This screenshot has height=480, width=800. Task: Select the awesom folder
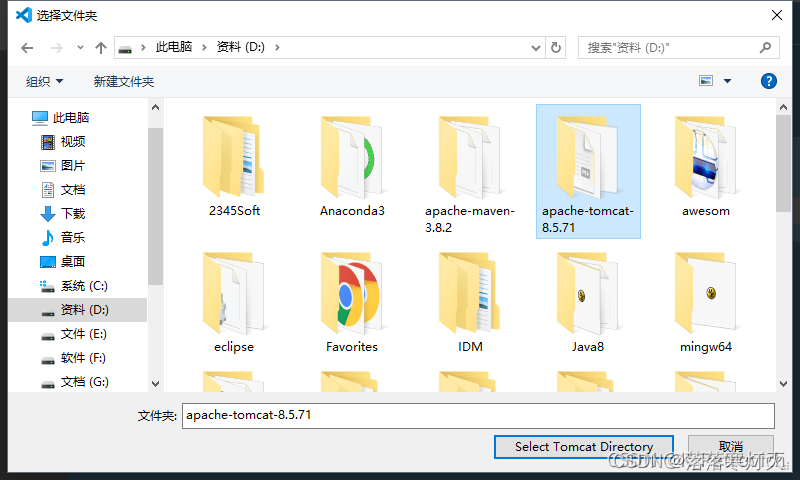(x=706, y=167)
